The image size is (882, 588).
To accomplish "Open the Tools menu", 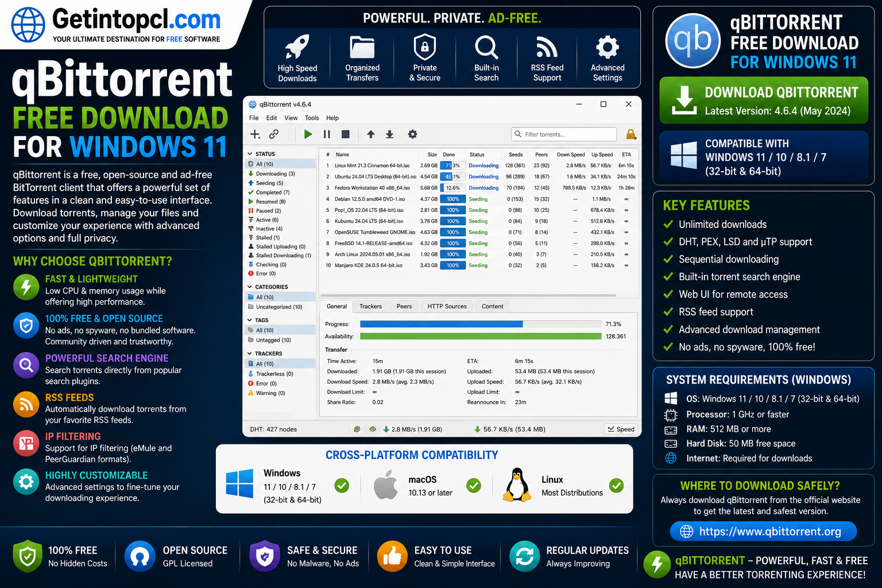I will pos(312,118).
